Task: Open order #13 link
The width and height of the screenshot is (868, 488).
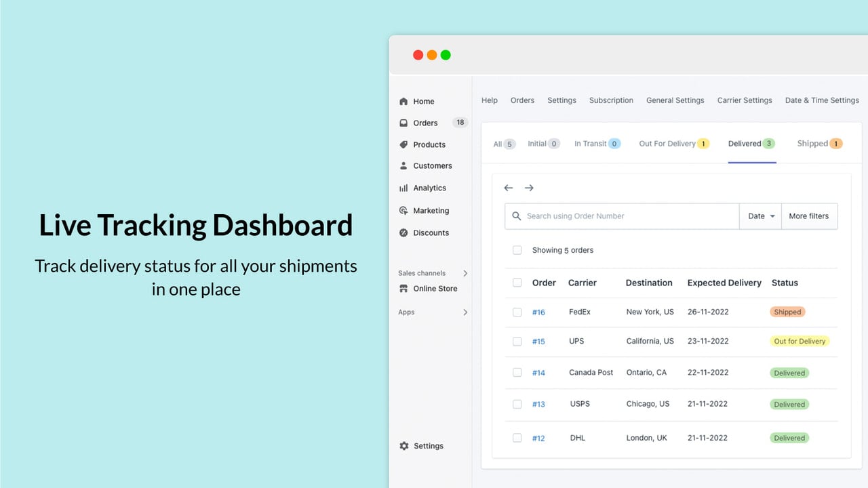Action: coord(538,405)
